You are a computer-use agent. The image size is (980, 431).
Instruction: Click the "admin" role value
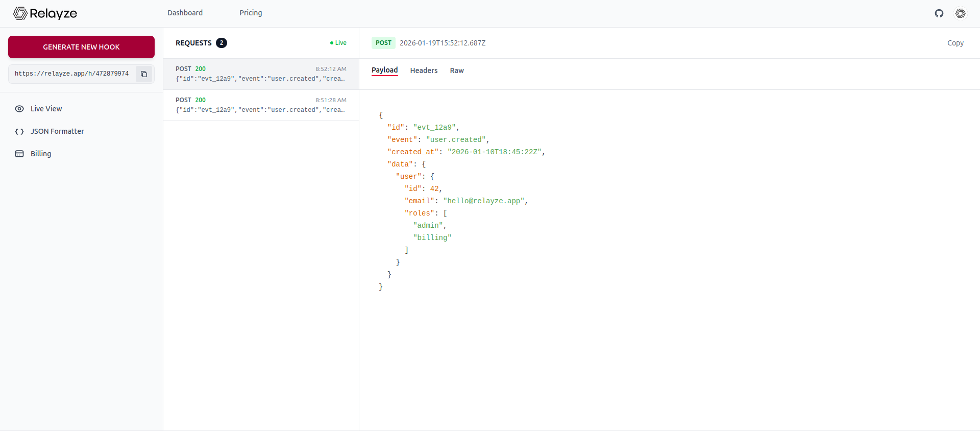[428, 226]
